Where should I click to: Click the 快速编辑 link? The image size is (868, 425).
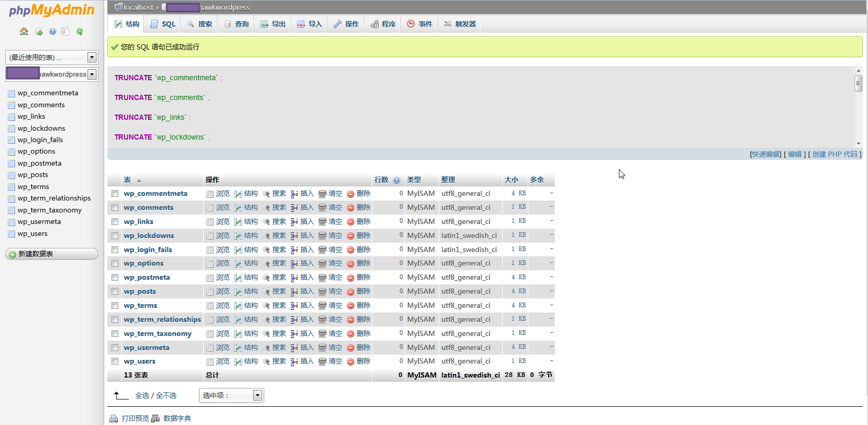tap(766, 154)
